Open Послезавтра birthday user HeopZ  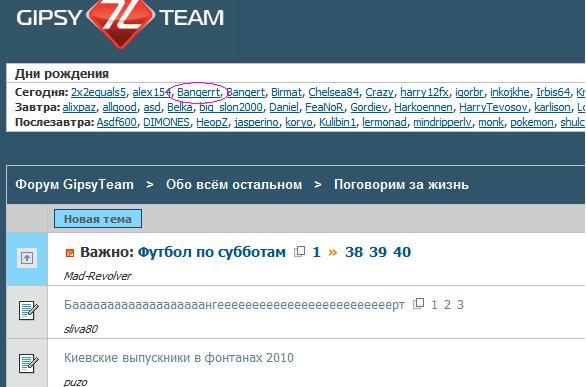pyautogui.click(x=212, y=123)
